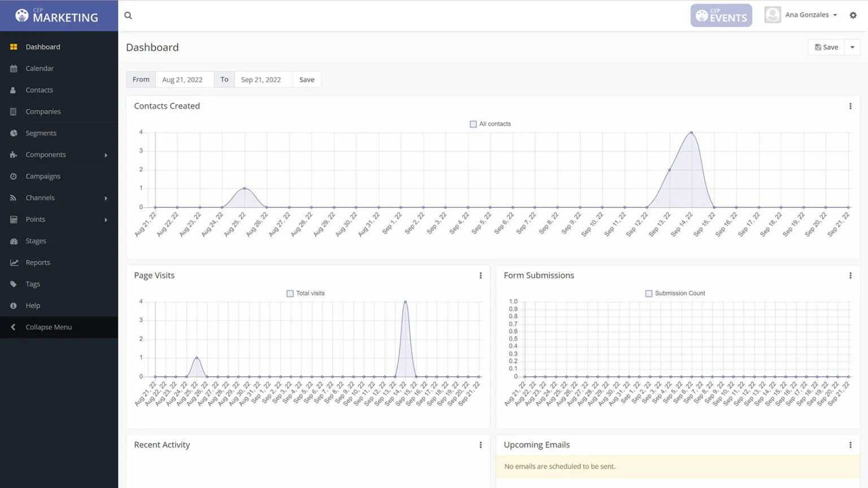The image size is (868, 488).
Task: Open Page Visits kebab menu
Action: (x=480, y=276)
